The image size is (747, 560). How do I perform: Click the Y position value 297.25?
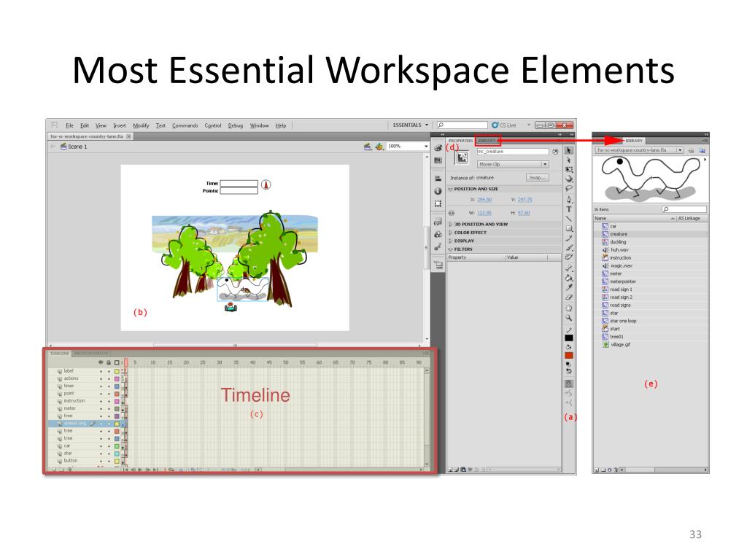pyautogui.click(x=525, y=200)
